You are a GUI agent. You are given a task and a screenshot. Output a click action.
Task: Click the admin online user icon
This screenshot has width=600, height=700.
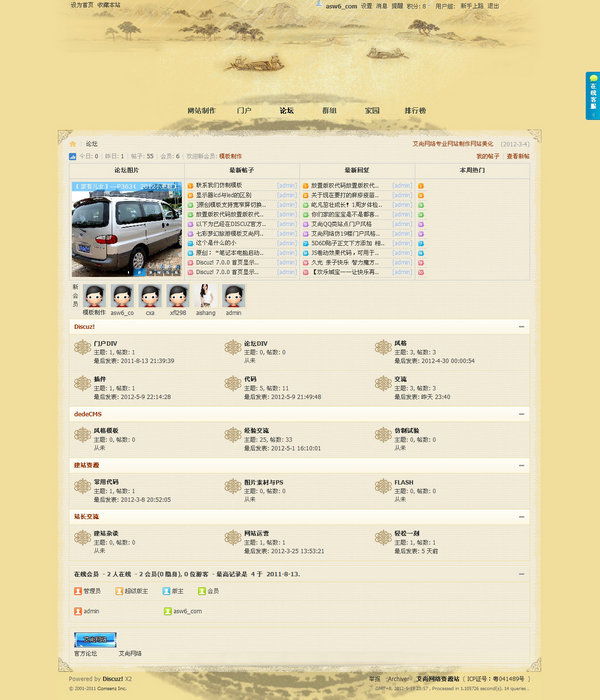pos(78,610)
